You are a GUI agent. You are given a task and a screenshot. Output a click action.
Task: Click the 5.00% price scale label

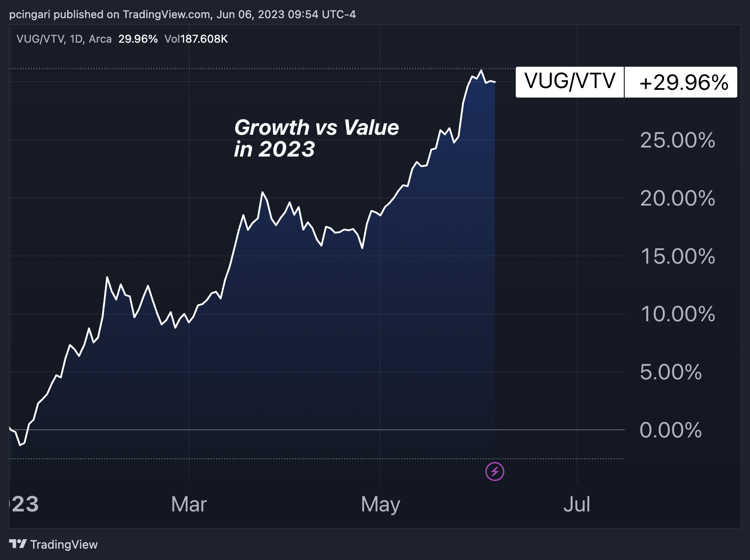click(x=671, y=372)
